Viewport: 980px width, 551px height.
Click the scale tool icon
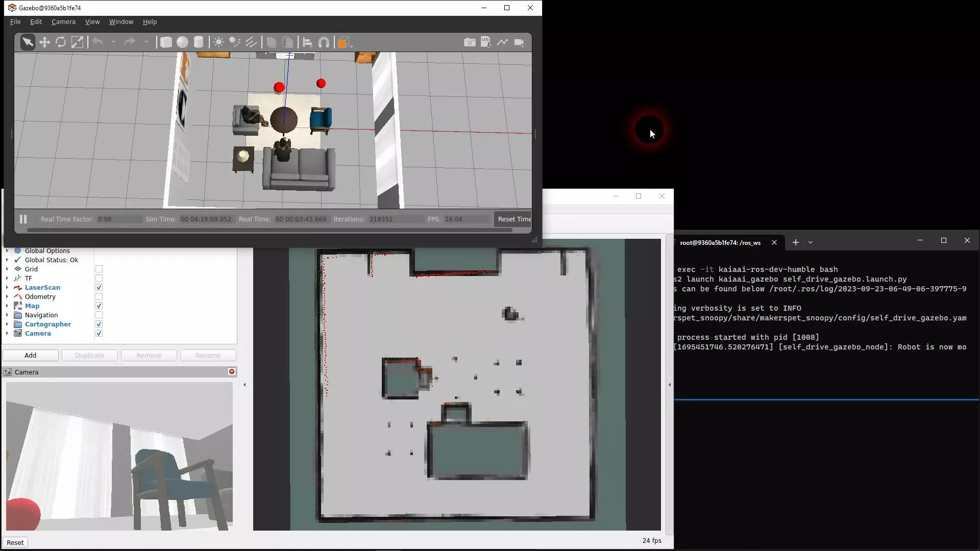tap(78, 42)
